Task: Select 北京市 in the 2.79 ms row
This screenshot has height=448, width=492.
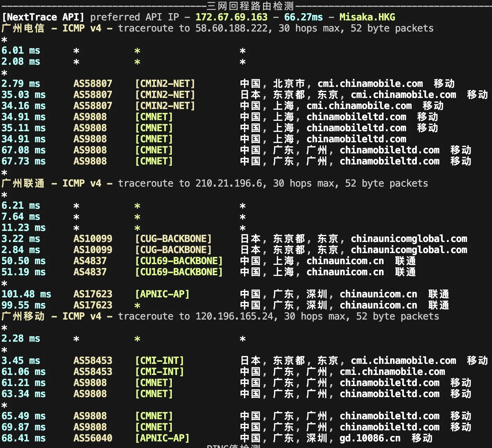Action: pyautogui.click(x=289, y=83)
